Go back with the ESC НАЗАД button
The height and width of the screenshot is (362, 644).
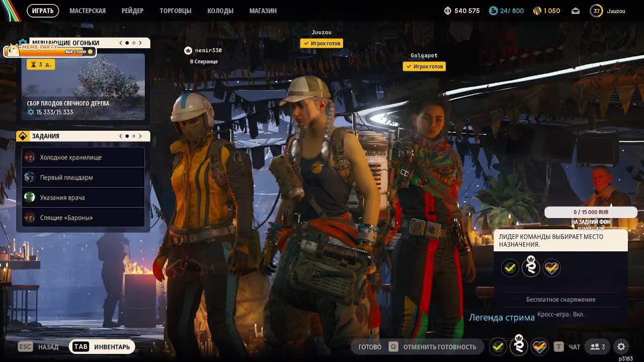[x=39, y=347]
